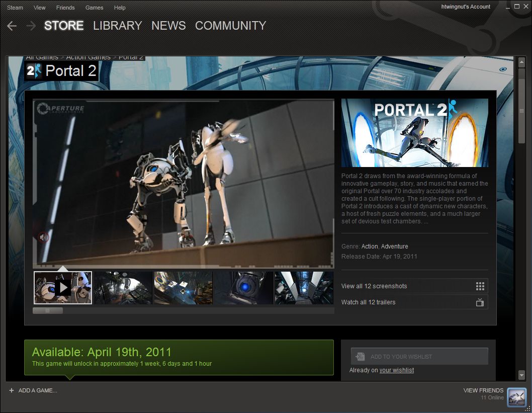This screenshot has height=413, width=532.
Task: Select the corridor screenshot thumbnail at far right
Action: (x=304, y=287)
